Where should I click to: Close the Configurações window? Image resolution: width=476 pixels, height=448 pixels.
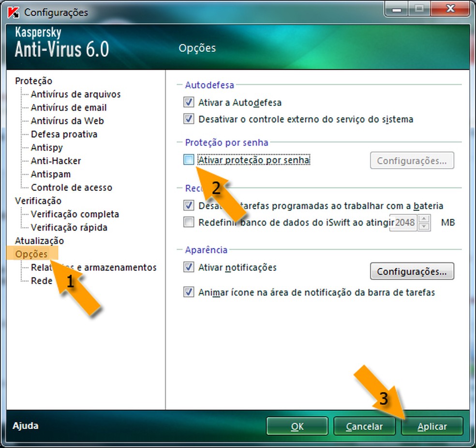(x=450, y=9)
